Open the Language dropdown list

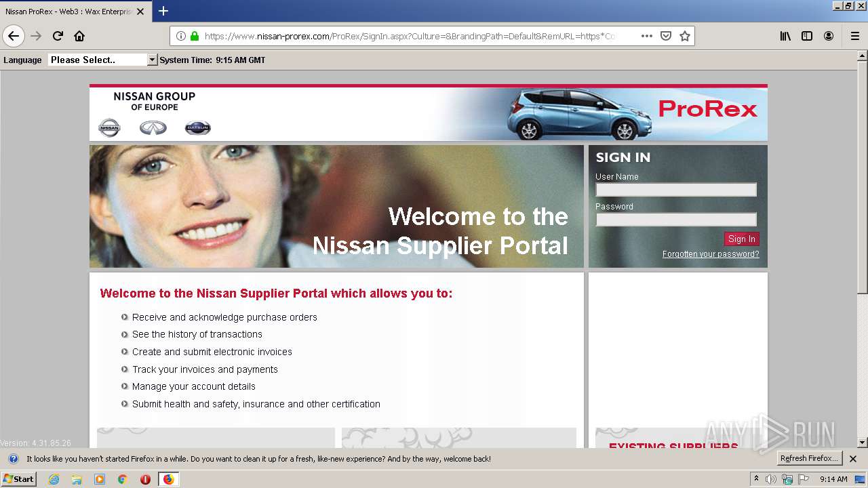click(x=102, y=60)
